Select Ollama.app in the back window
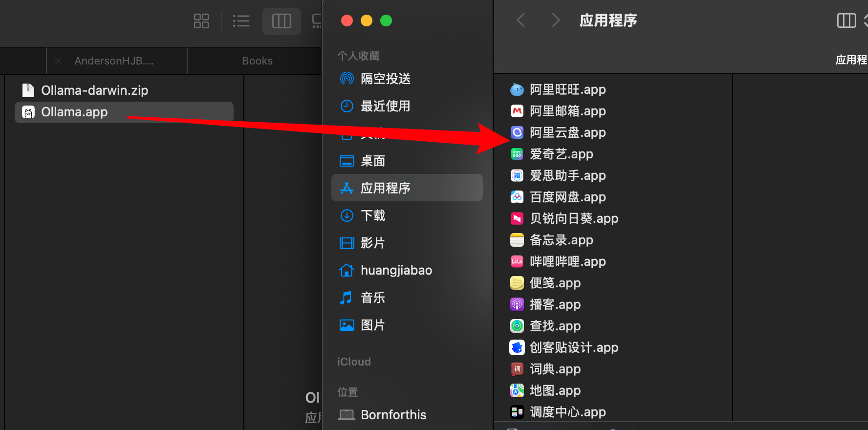This screenshot has width=868, height=430. coord(124,112)
